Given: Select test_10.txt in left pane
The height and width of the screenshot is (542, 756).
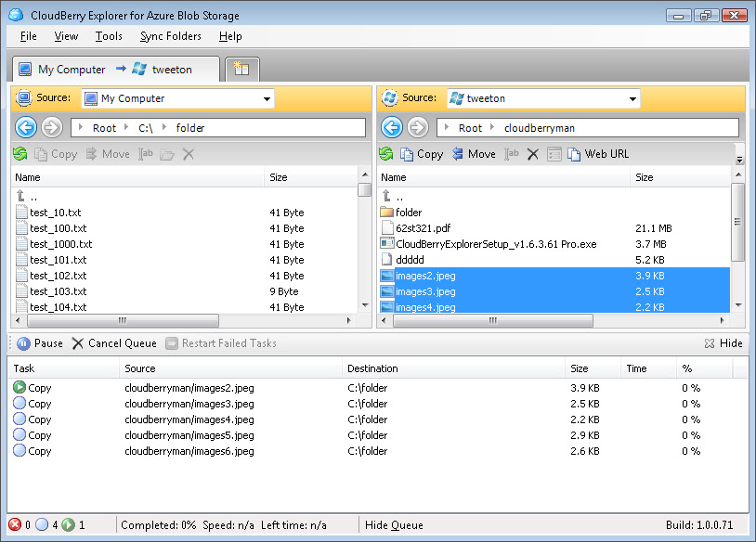Looking at the screenshot, I should coord(186,213).
